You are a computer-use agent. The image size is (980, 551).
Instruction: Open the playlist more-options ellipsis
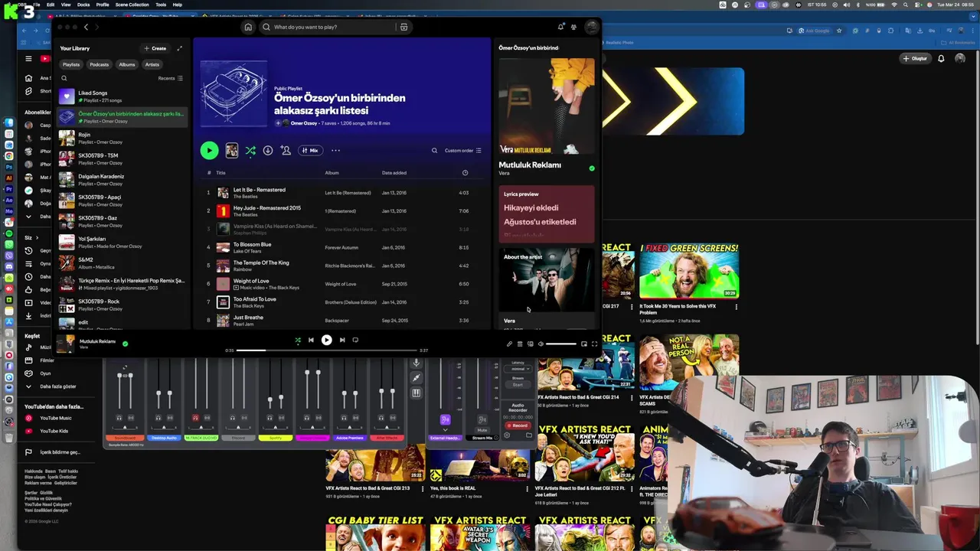(335, 151)
